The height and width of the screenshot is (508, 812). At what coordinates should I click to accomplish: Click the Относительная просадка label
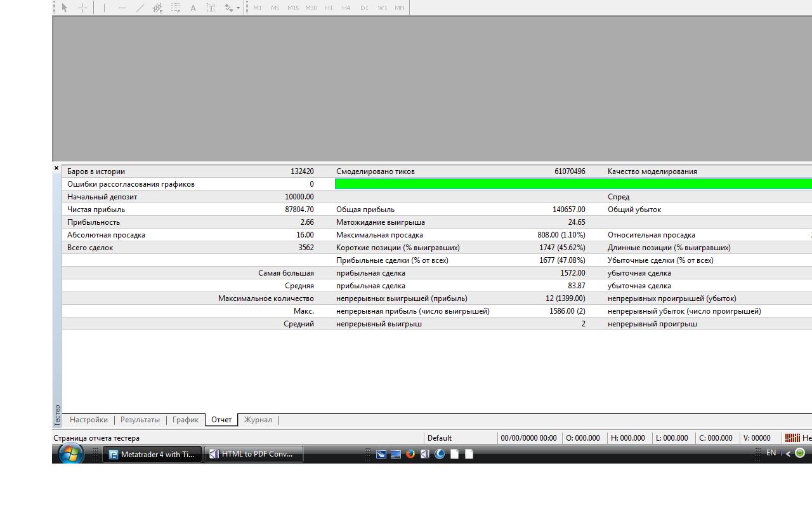pyautogui.click(x=652, y=235)
